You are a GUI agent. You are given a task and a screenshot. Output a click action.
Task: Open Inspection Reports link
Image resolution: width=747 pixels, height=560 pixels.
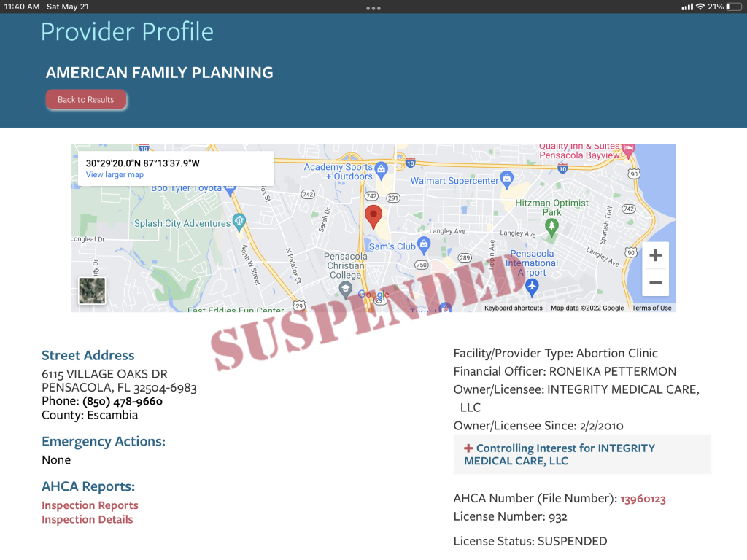click(x=90, y=505)
